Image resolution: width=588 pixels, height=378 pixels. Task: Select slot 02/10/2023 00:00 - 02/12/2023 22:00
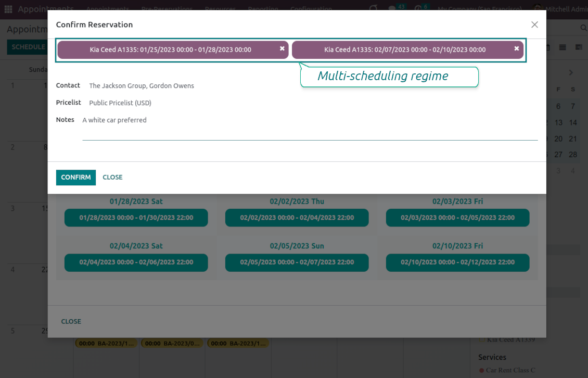457,262
